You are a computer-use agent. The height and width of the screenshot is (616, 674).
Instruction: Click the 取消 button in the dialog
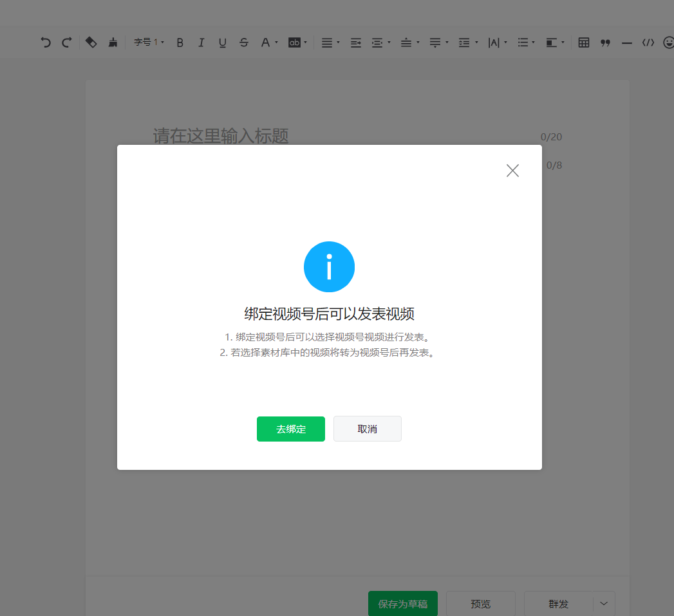pyautogui.click(x=368, y=429)
